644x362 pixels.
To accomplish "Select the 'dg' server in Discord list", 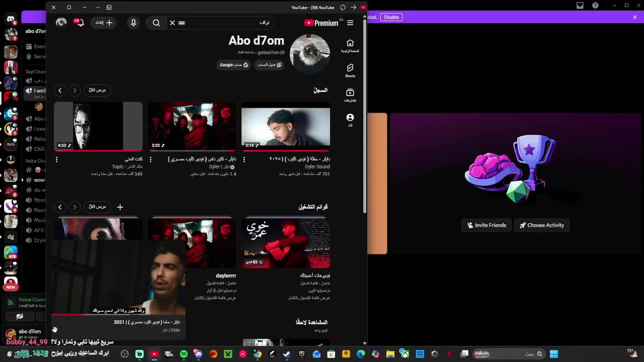I will [x=11, y=237].
